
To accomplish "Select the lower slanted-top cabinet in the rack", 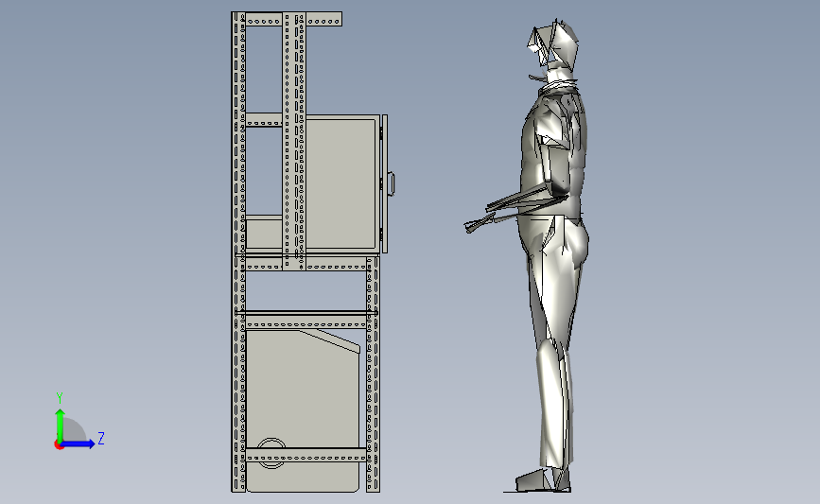I will (304, 410).
